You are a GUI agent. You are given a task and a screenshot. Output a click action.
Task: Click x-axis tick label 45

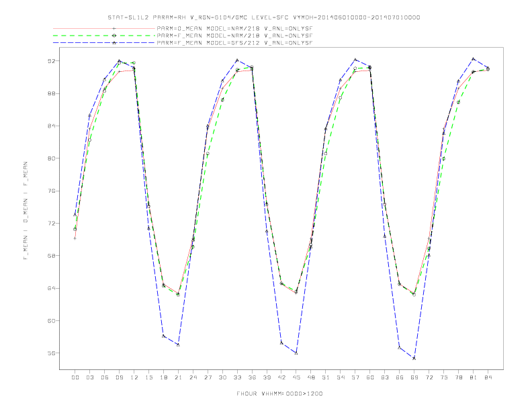[x=296, y=377]
